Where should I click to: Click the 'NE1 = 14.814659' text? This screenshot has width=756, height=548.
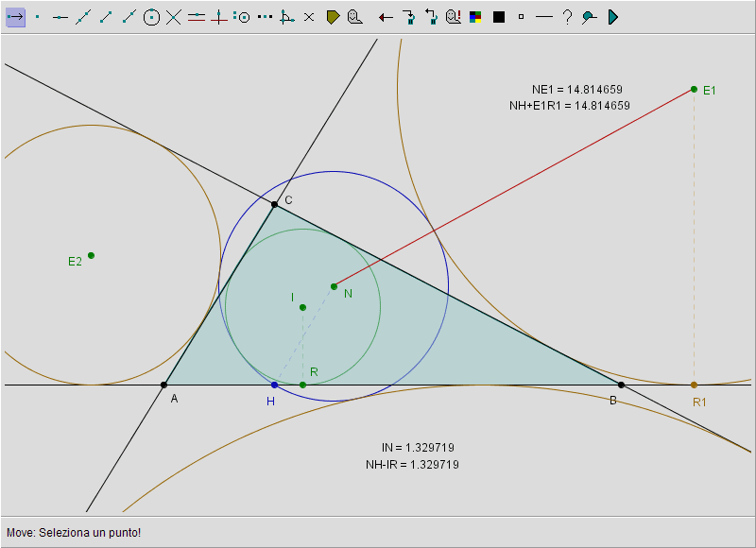(x=577, y=90)
